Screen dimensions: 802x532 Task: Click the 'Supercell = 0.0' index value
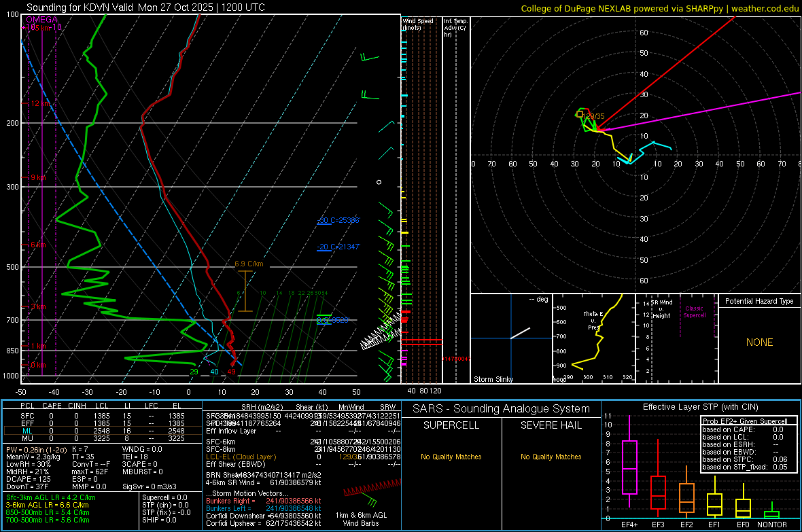point(164,498)
